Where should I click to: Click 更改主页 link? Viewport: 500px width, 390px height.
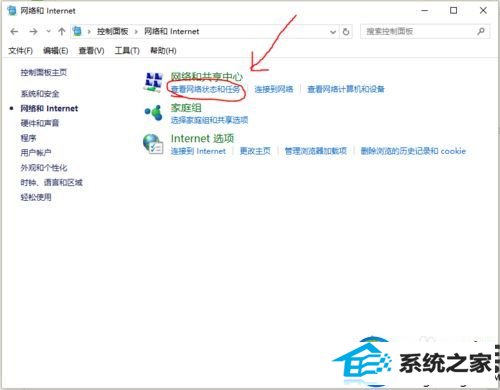point(255,151)
